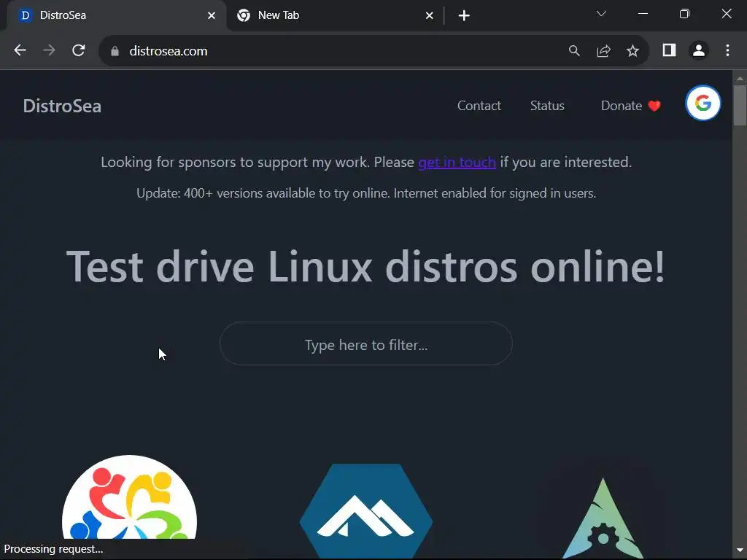Sign in with the Google logo button
The width and height of the screenshot is (747, 560).
pyautogui.click(x=703, y=103)
